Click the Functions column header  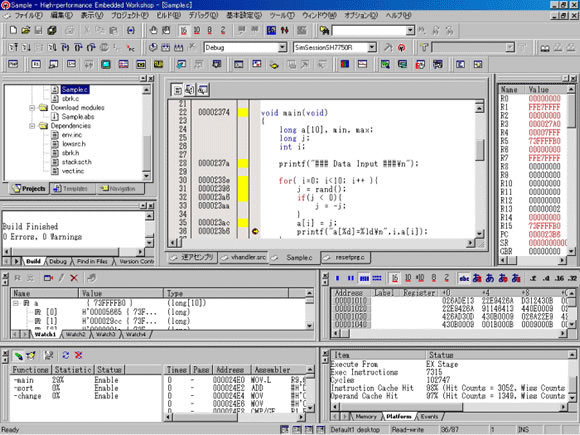(30, 370)
